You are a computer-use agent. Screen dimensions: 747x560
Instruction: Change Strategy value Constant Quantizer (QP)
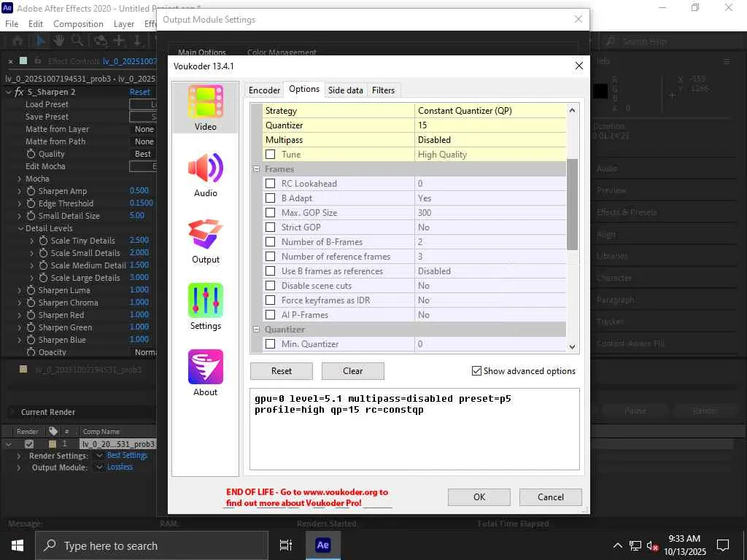point(490,111)
